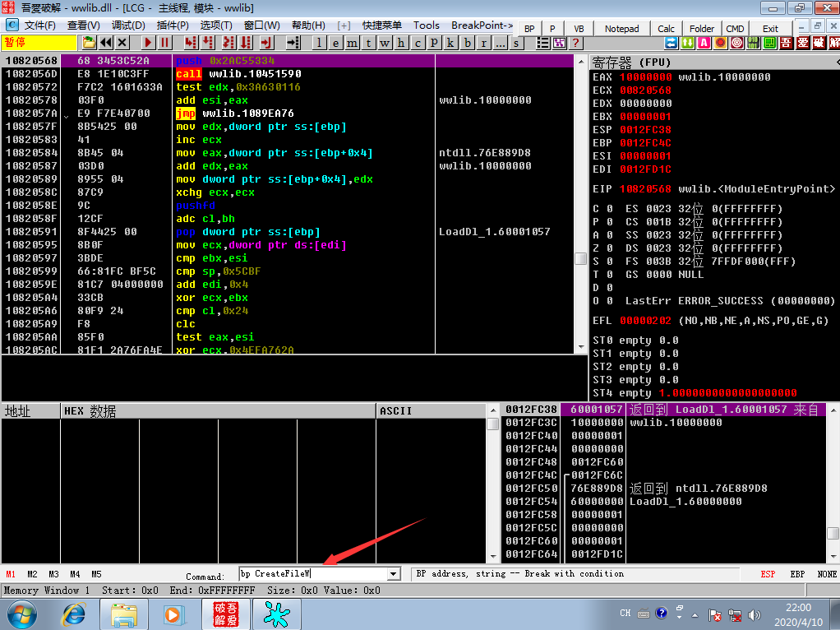Click the disassembly pane vertical scrollbar thumb
Viewport: 840px width, 630px height.
pyautogui.click(x=581, y=258)
